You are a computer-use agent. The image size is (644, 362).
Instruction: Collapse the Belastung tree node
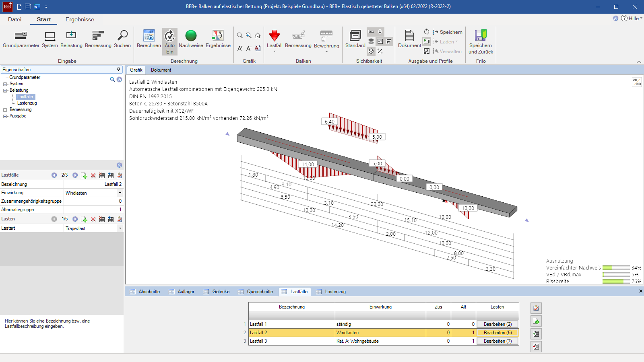(x=5, y=90)
